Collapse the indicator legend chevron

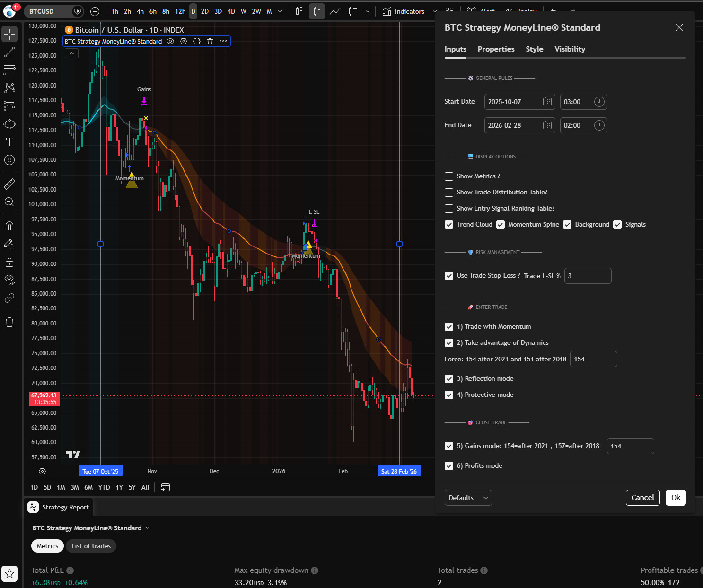[71, 53]
